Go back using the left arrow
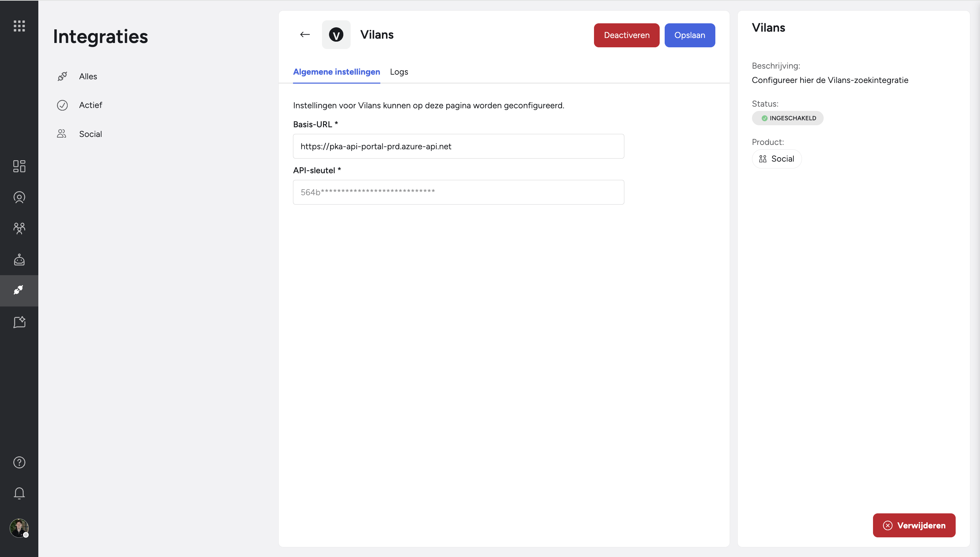The image size is (980, 557). tap(305, 35)
